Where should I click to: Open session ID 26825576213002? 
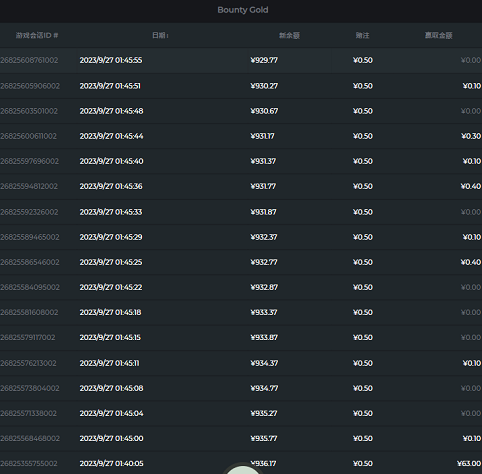tap(28, 363)
